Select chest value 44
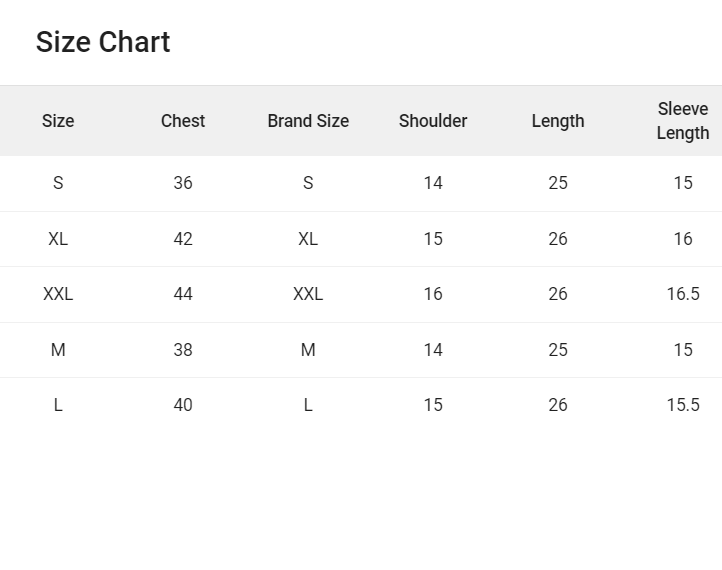The width and height of the screenshot is (722, 570). [183, 294]
